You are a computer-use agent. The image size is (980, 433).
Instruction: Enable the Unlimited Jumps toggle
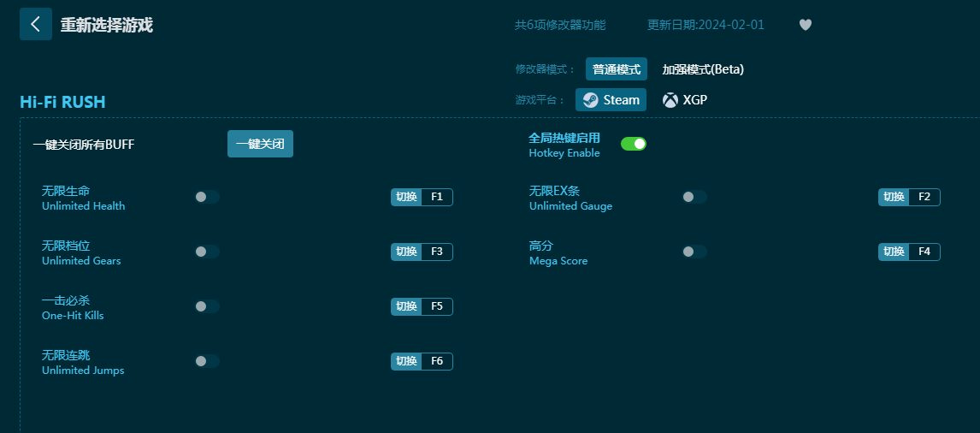coord(207,361)
